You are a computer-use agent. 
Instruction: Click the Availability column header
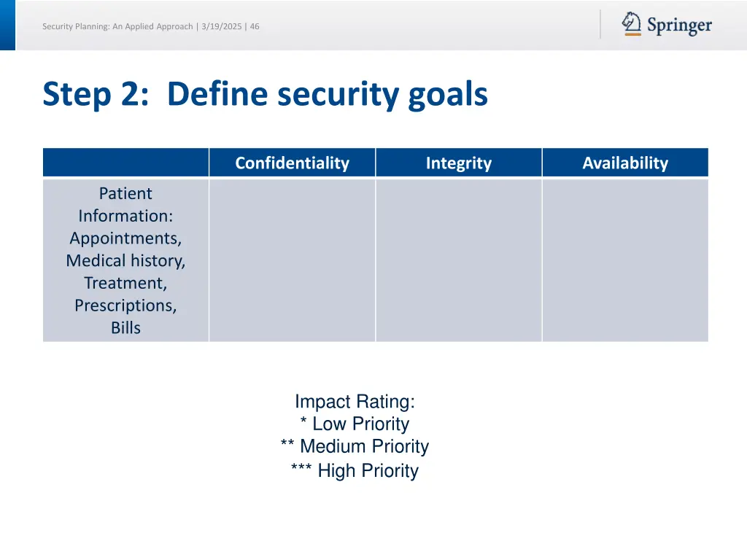point(625,163)
